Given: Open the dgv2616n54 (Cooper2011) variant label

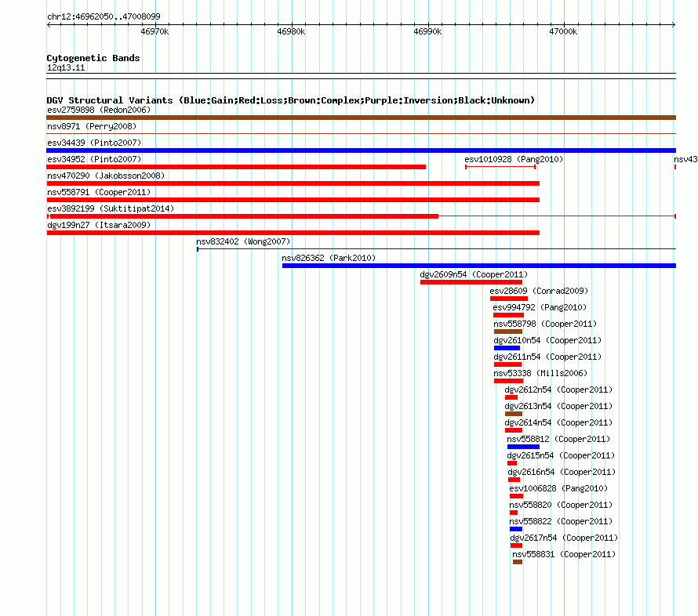Looking at the screenshot, I should (x=562, y=472).
